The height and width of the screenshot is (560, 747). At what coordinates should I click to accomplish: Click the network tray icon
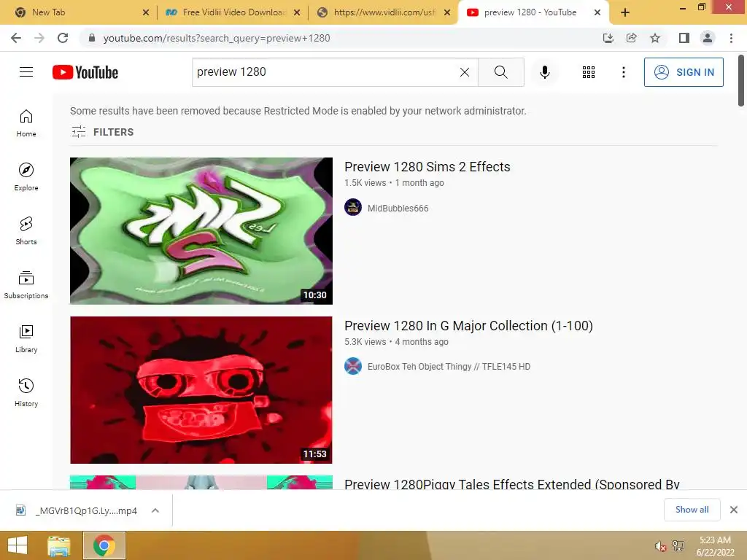click(x=678, y=546)
